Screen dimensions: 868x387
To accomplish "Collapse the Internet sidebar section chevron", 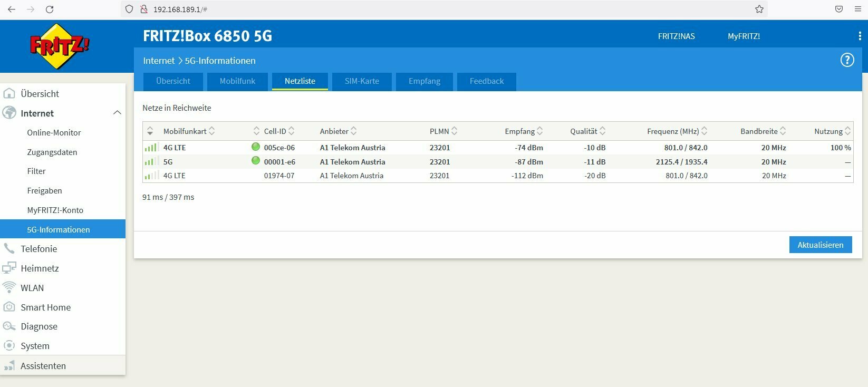I will click(117, 113).
